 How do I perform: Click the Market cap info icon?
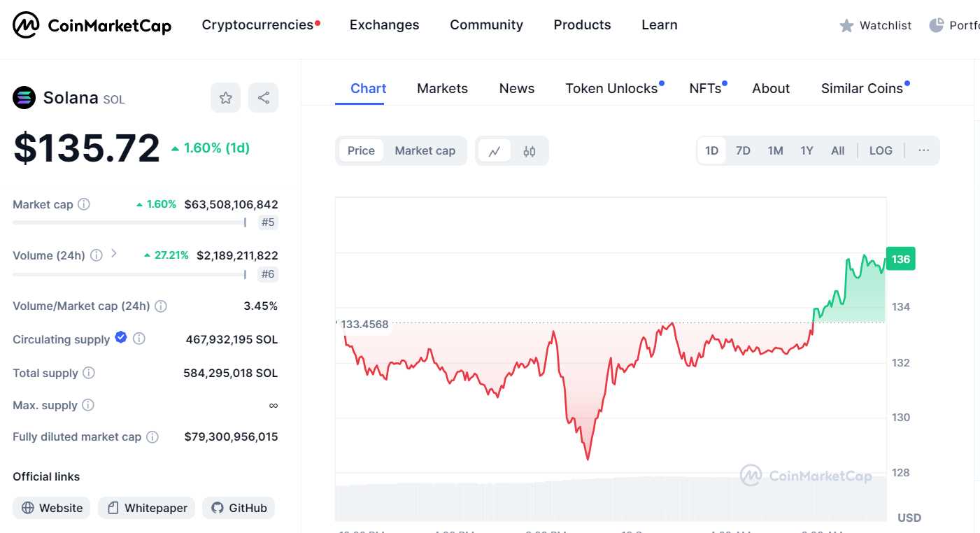coord(84,204)
